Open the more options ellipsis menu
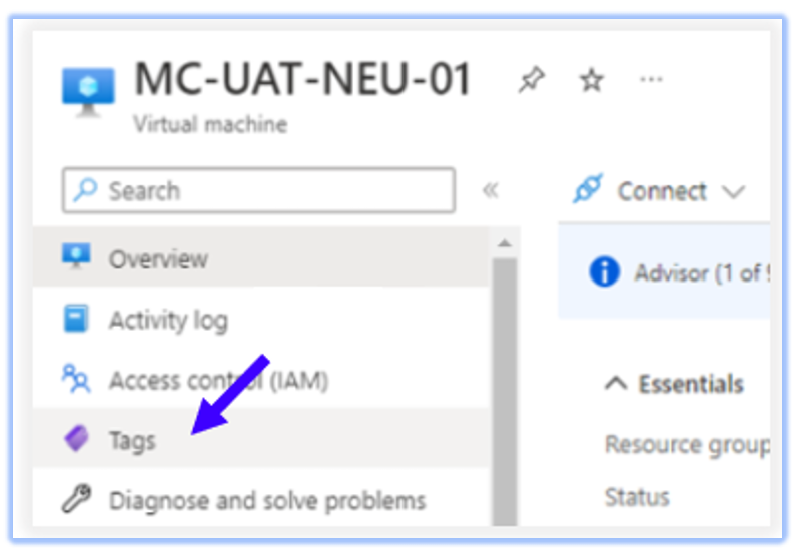 (651, 79)
